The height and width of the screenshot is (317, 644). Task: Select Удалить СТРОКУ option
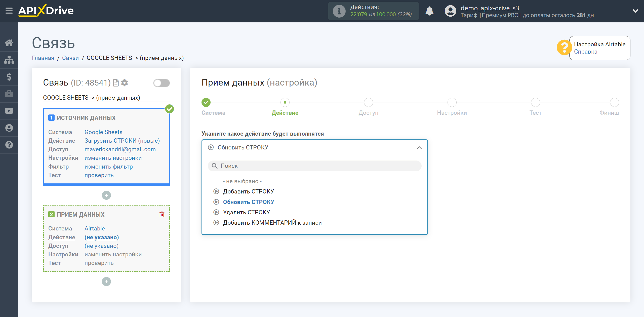pyautogui.click(x=246, y=213)
